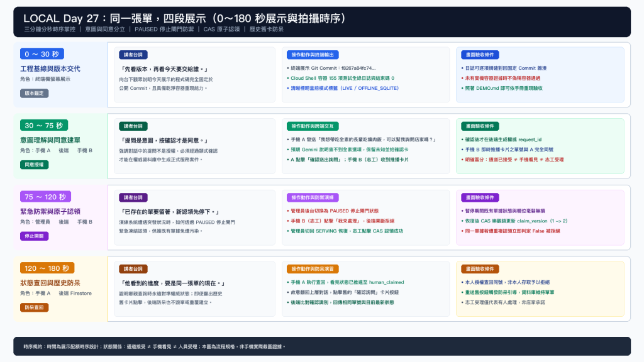
Task: Click the heading '狀態查回與歷史防呆'
Action: click(x=50, y=283)
